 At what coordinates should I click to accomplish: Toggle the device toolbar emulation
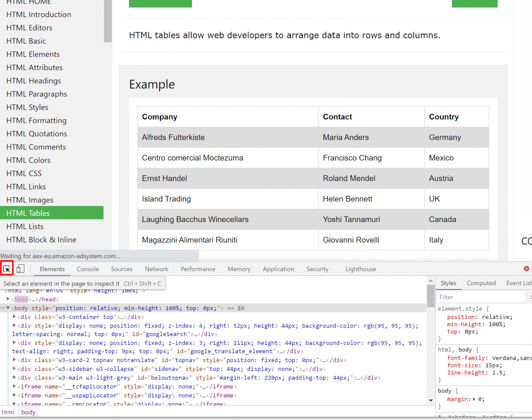tap(20, 268)
